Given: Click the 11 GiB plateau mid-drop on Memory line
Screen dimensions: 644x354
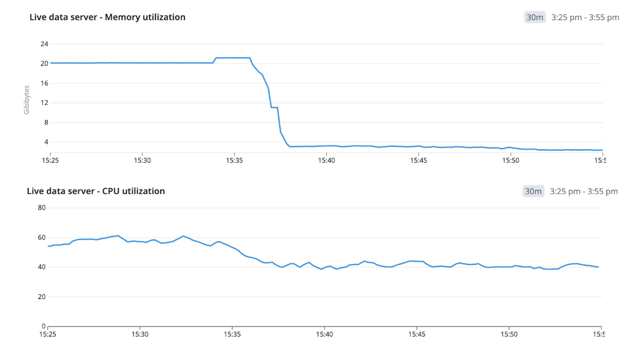Looking at the screenshot, I should click(274, 107).
